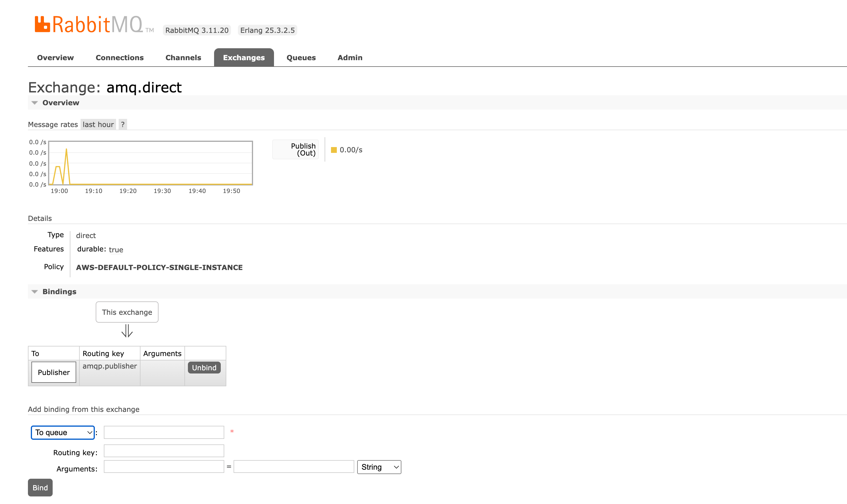Click the Exchanges tab
Viewport: 847px width, 504px height.
click(244, 57)
